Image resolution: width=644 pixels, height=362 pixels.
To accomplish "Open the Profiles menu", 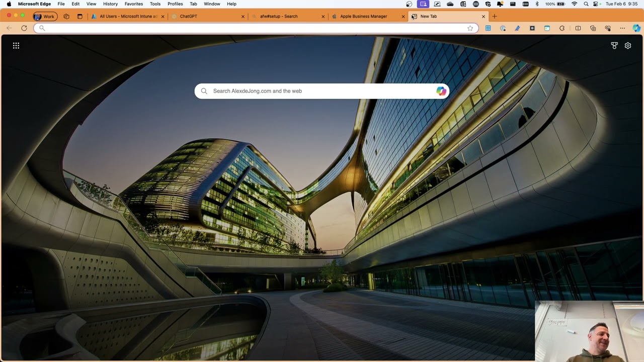I will pyautogui.click(x=175, y=4).
